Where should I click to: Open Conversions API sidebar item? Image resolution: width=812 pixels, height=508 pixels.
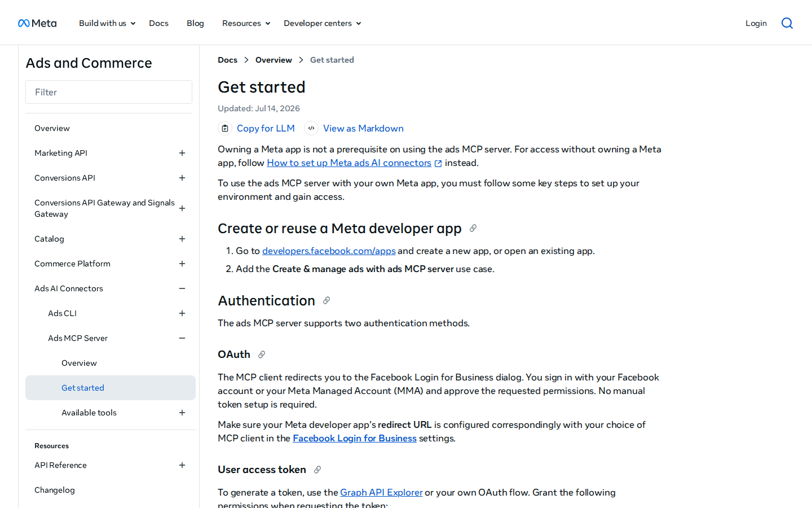pos(65,178)
